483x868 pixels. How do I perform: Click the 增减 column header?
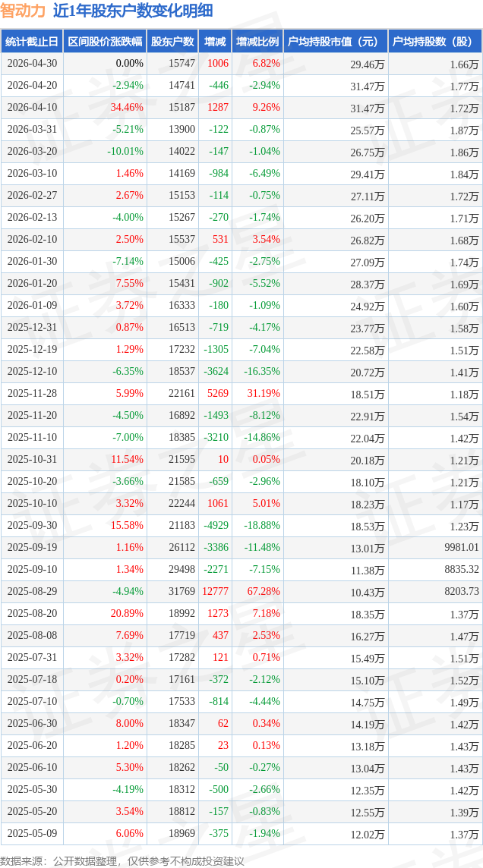215,42
